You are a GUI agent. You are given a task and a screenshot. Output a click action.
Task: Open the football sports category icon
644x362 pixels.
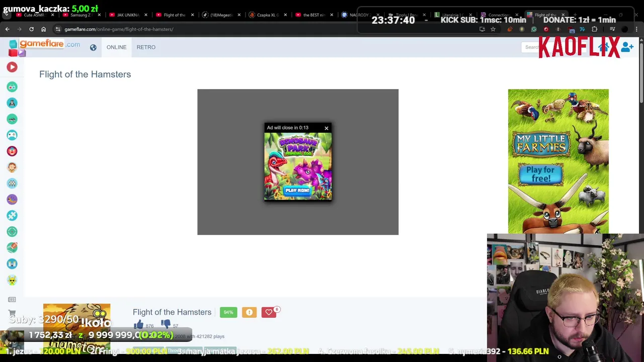pos(12,248)
